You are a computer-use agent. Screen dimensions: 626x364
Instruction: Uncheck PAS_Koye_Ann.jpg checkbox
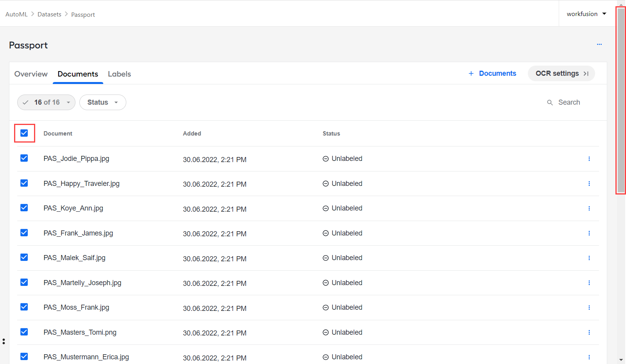click(24, 208)
